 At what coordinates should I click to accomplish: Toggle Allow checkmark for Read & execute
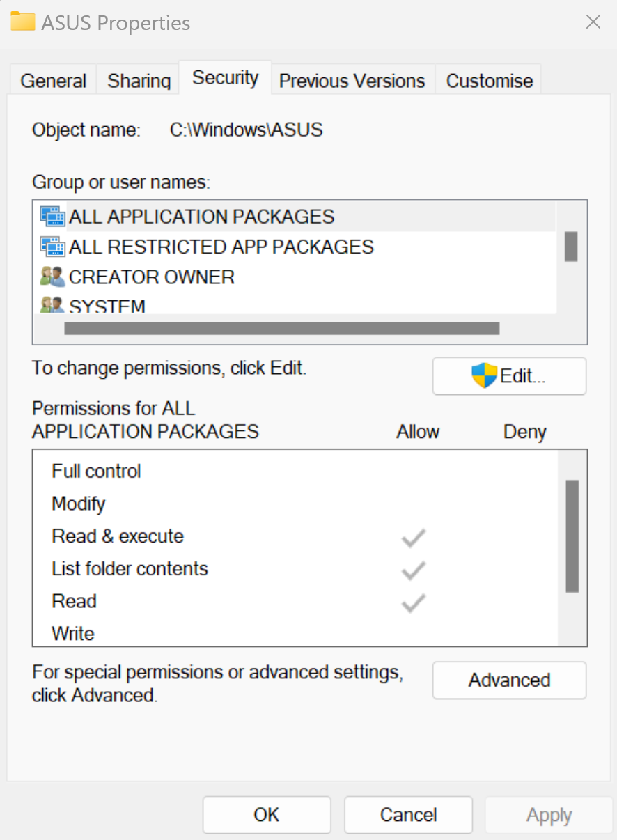pyautogui.click(x=412, y=538)
